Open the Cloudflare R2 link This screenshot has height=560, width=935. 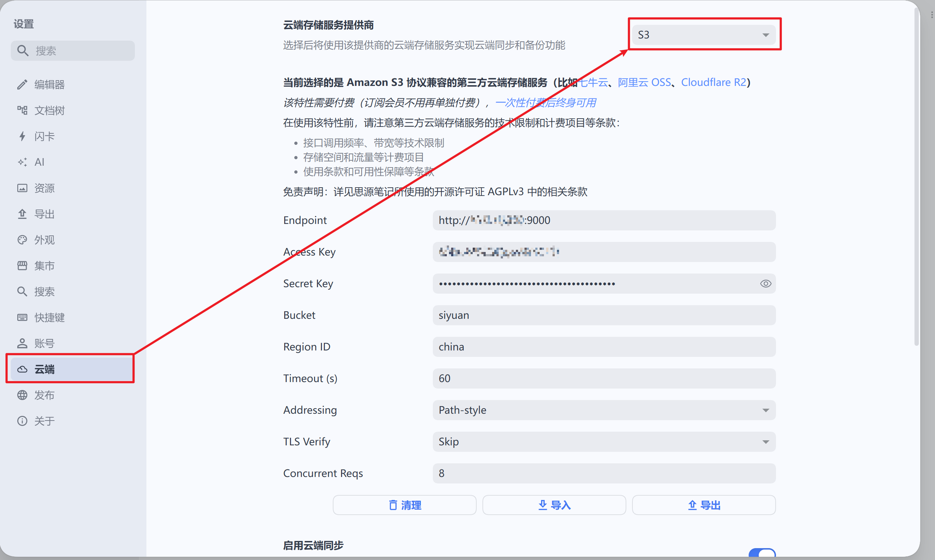(x=713, y=82)
